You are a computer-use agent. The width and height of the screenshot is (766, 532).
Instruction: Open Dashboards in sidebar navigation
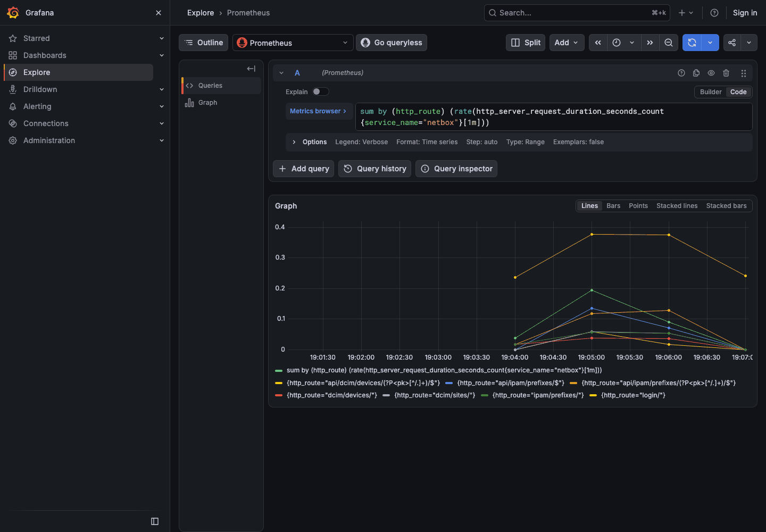(x=45, y=55)
